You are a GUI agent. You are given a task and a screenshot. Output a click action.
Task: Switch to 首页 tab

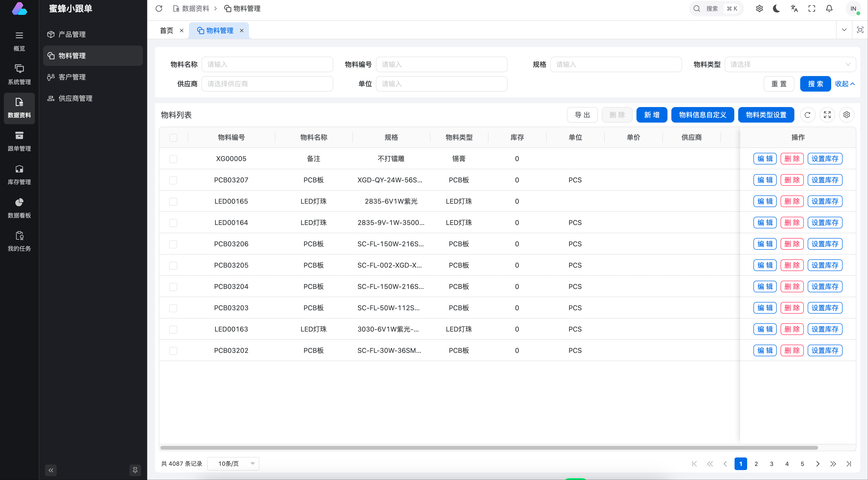(166, 31)
